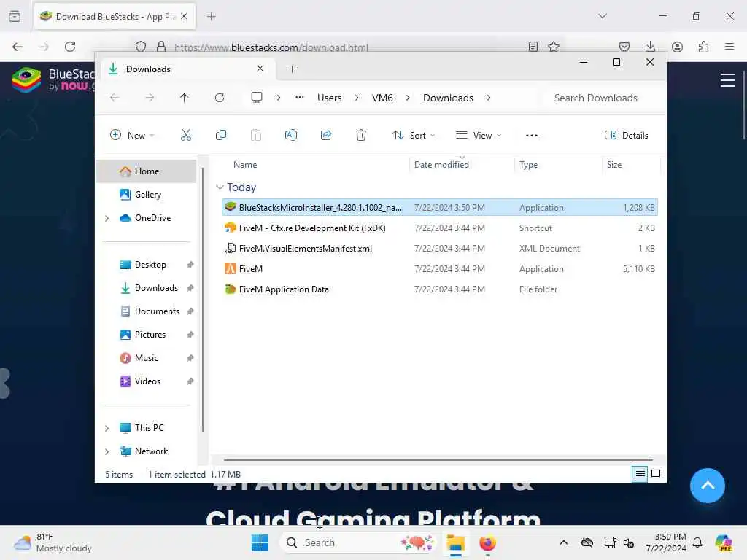Reload the page in Firefox
Image resolution: width=747 pixels, height=560 pixels.
click(70, 46)
